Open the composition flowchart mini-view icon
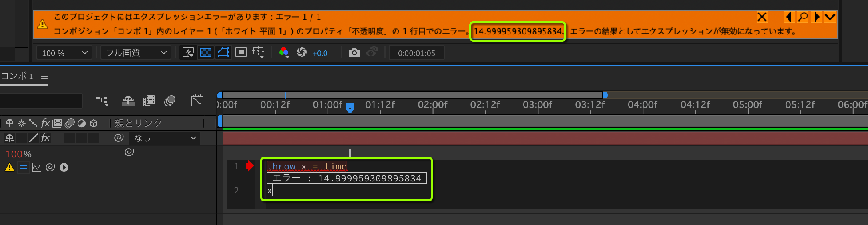868x225 pixels. click(x=101, y=101)
